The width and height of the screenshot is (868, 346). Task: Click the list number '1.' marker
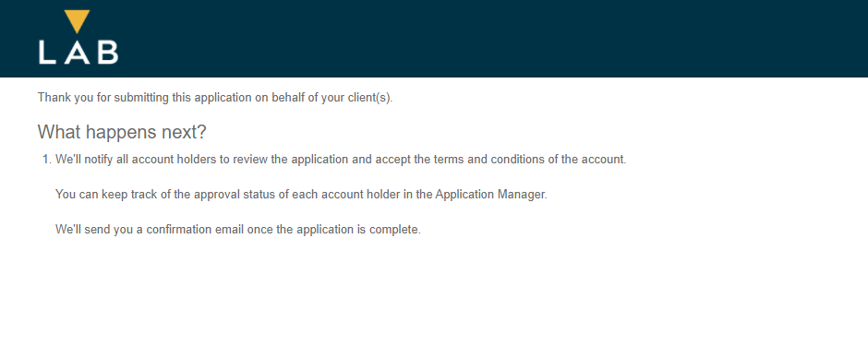(x=47, y=160)
